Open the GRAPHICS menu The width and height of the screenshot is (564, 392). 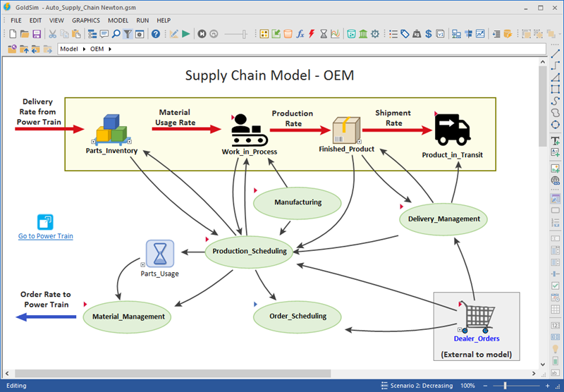[85, 20]
